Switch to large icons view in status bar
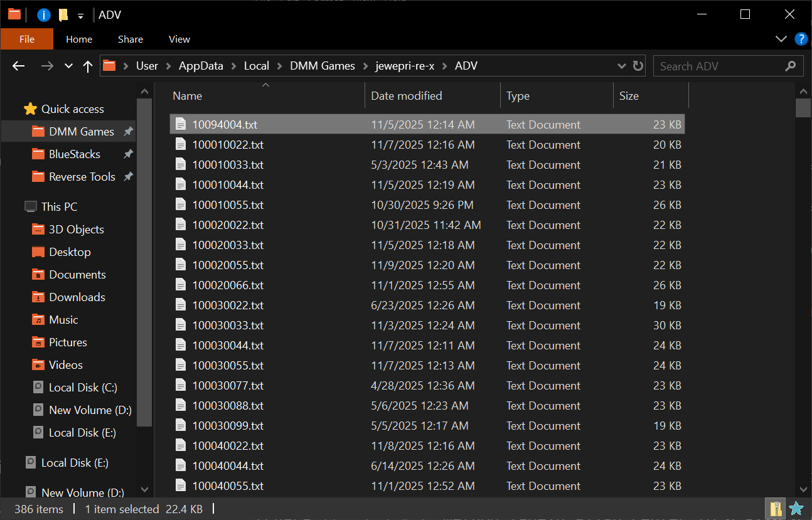 796,509
